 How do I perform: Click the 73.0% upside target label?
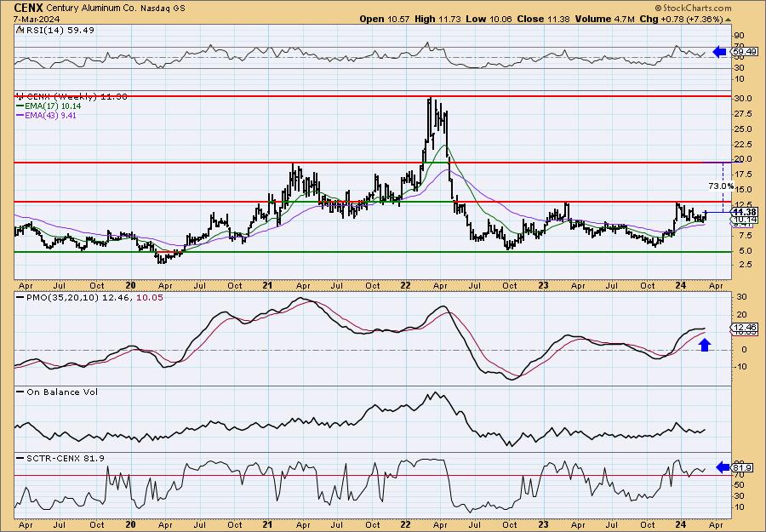[721, 186]
